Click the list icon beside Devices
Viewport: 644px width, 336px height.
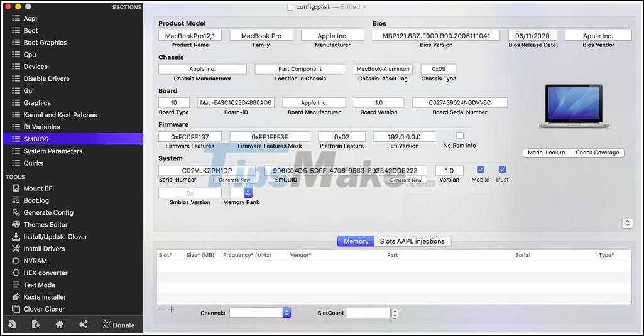[16, 67]
